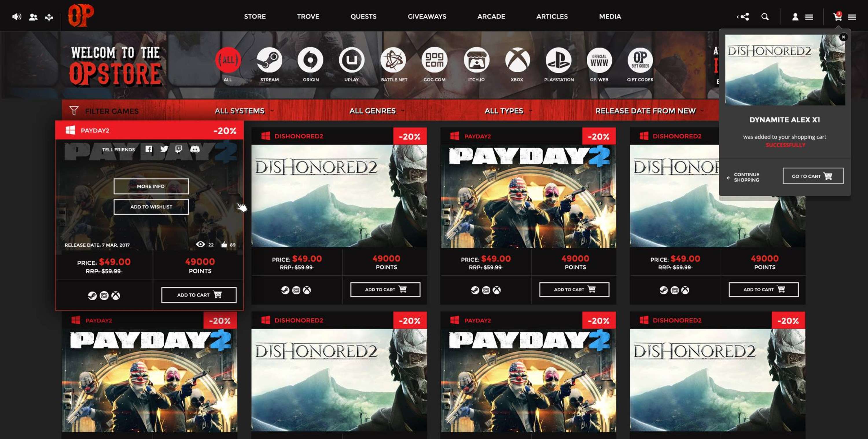The width and height of the screenshot is (868, 439).
Task: Filter by Xbox platform icon
Action: pyautogui.click(x=517, y=60)
